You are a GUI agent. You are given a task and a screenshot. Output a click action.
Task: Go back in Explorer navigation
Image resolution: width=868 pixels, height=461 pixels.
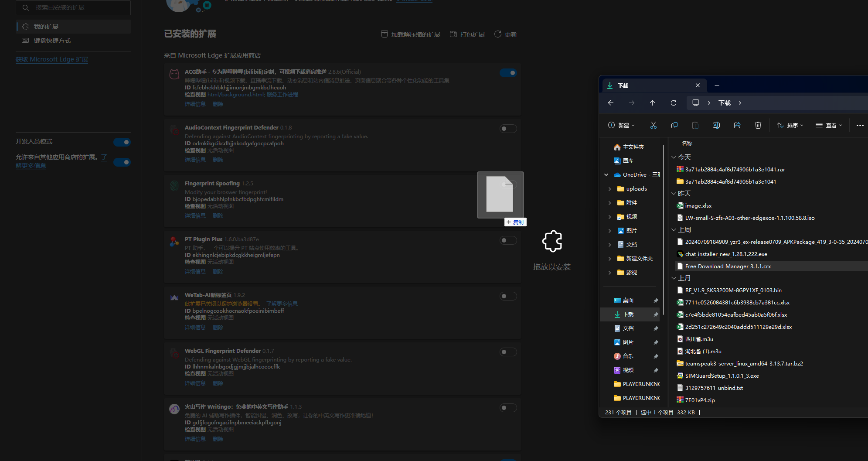pos(610,103)
